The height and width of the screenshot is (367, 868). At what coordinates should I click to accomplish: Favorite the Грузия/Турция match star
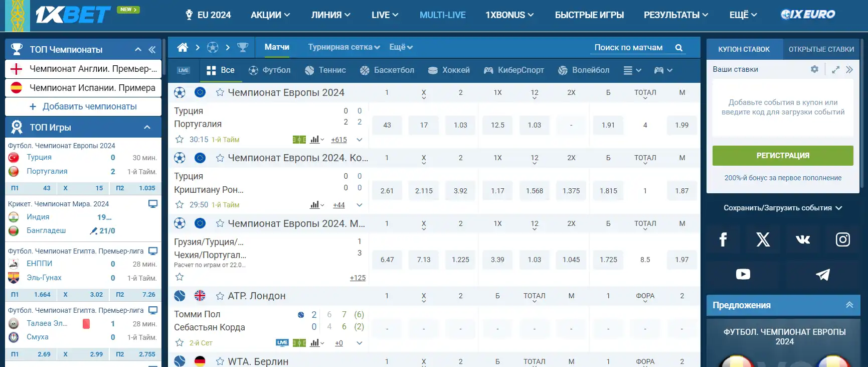coord(180,277)
